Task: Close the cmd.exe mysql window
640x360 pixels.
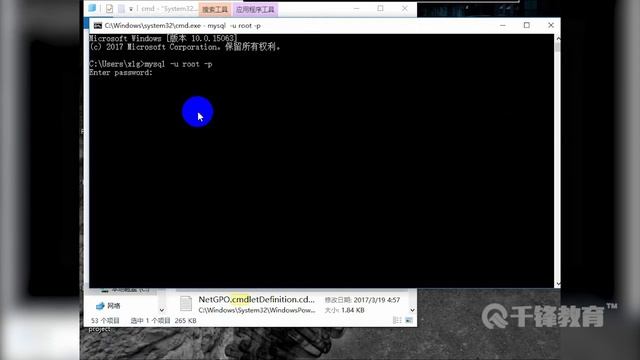Action: [551, 25]
